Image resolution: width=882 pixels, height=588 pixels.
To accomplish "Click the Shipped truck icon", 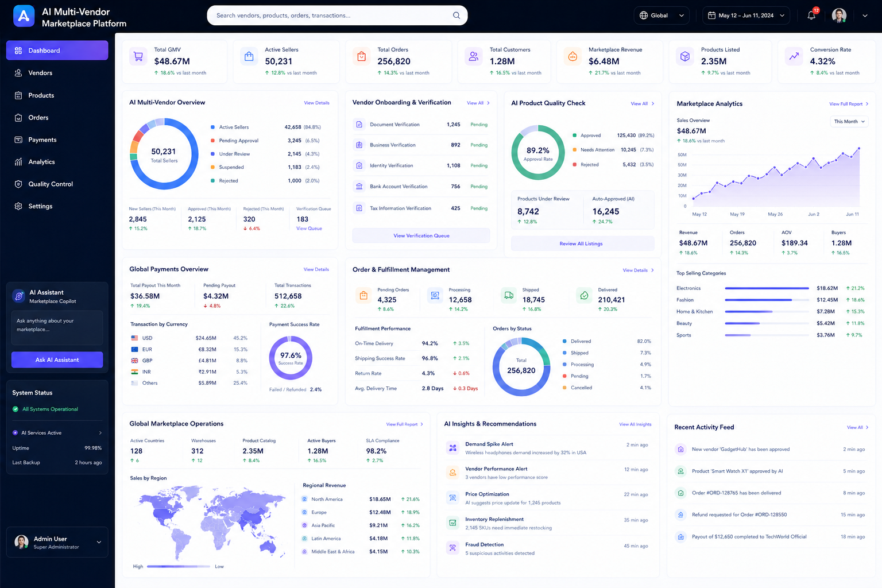I will (x=509, y=296).
